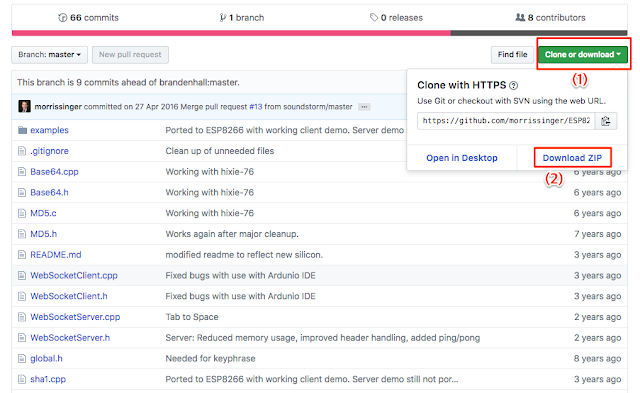Click the WebSocketClient.cpp file icon
The width and height of the screenshot is (640, 393).
(22, 275)
